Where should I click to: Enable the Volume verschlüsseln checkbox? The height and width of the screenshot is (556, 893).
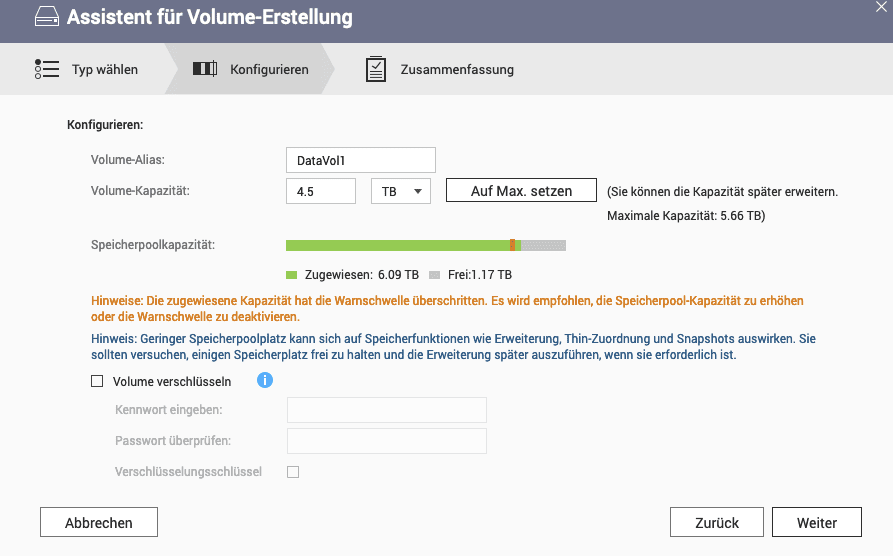pyautogui.click(x=97, y=381)
